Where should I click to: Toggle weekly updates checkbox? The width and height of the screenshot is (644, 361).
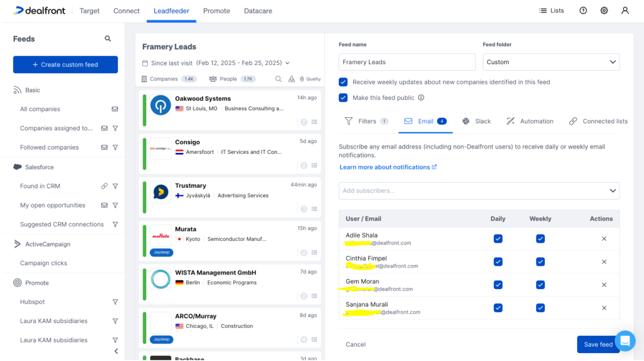(x=343, y=82)
